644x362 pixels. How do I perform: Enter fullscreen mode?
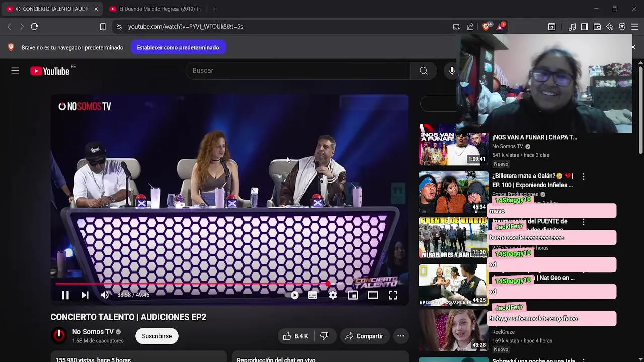(393, 295)
